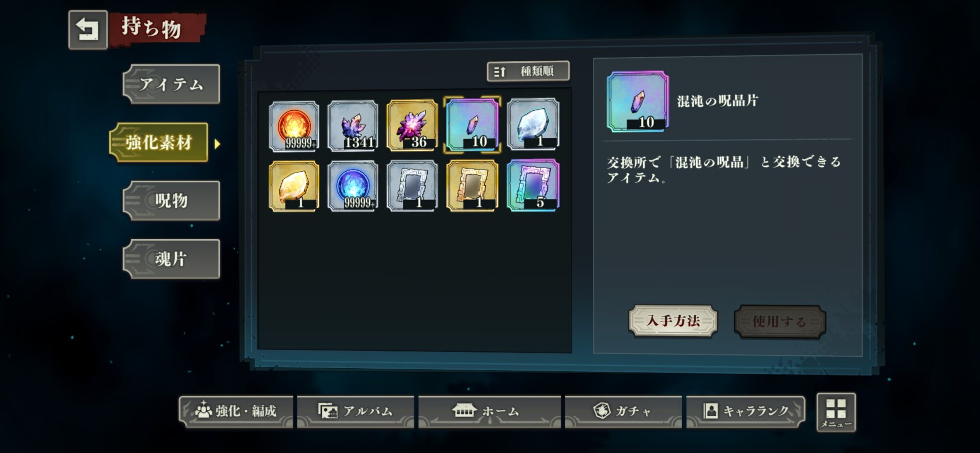Select the blue flame orb item
980x453 pixels.
click(x=353, y=186)
